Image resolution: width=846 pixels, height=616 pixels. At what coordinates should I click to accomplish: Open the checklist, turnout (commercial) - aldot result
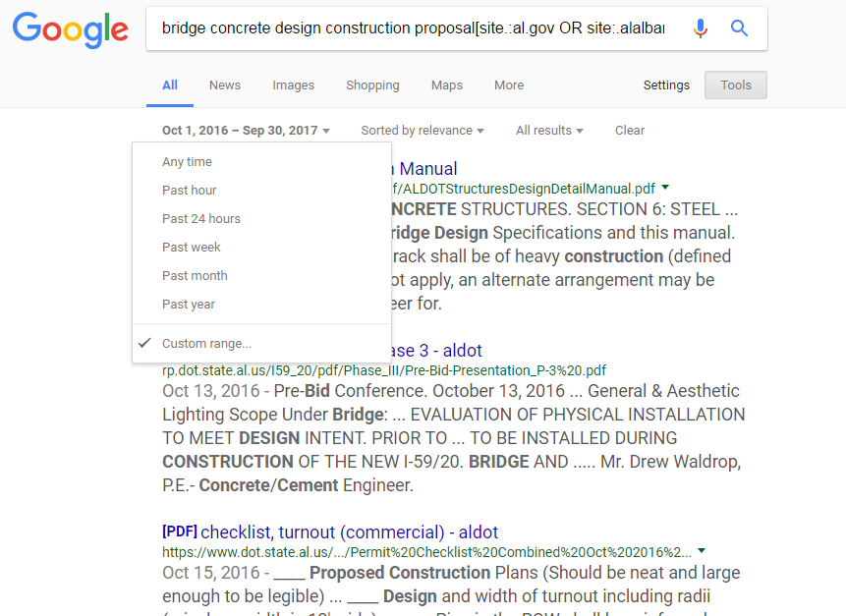330,532
